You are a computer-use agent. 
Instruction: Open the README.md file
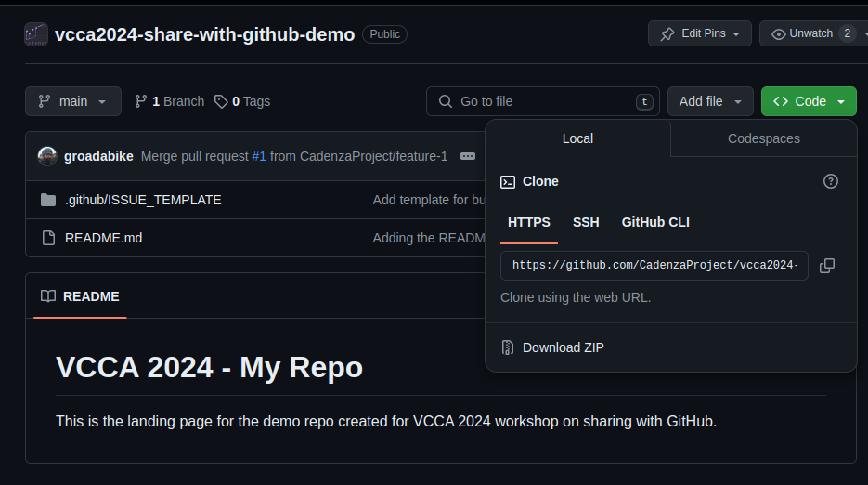coord(104,239)
